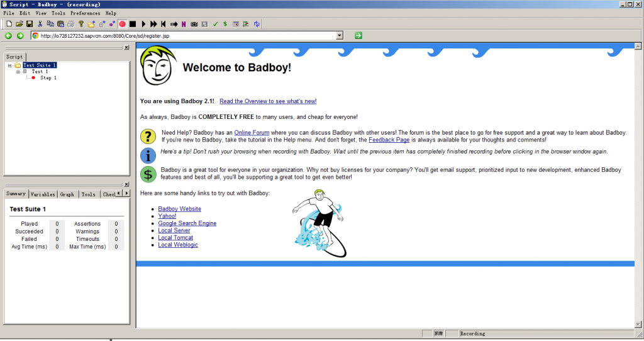Click the Cut scissors icon
The height and width of the screenshot is (341, 644).
click(x=40, y=24)
